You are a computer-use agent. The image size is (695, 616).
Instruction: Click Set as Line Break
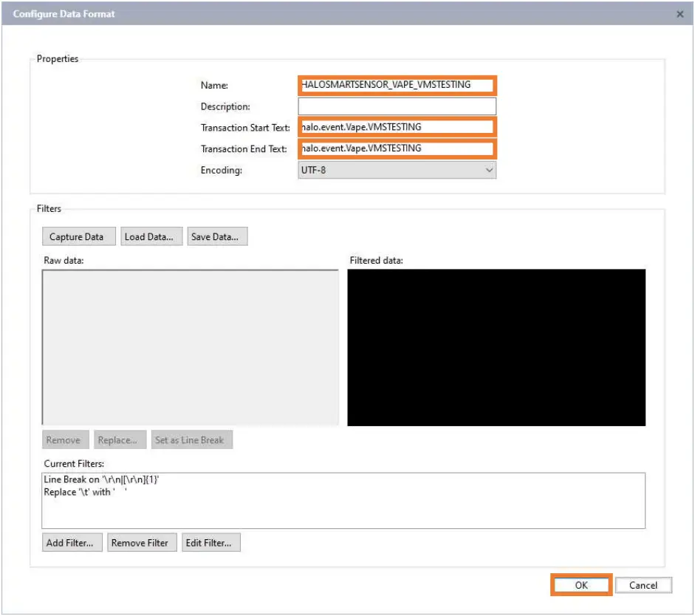tap(191, 439)
